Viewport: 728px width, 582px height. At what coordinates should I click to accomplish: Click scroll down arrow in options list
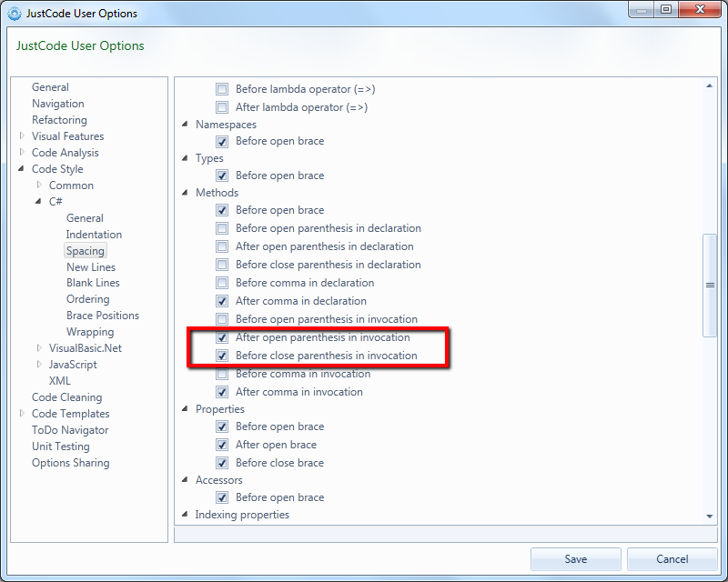[710, 517]
